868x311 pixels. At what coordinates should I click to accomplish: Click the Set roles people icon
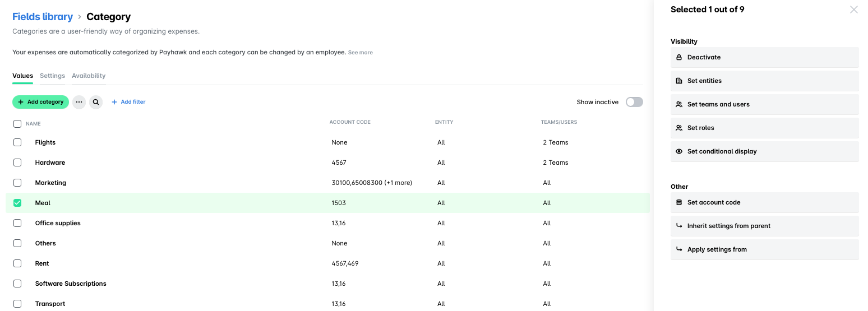pos(679,128)
